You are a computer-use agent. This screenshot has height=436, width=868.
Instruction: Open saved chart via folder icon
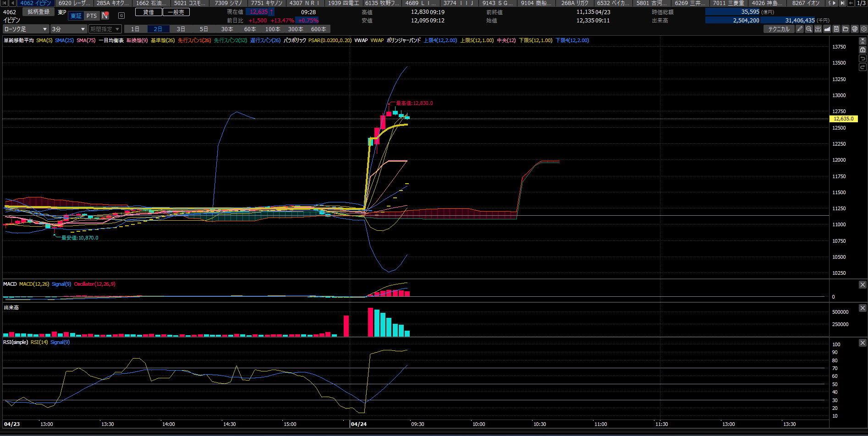(x=846, y=29)
